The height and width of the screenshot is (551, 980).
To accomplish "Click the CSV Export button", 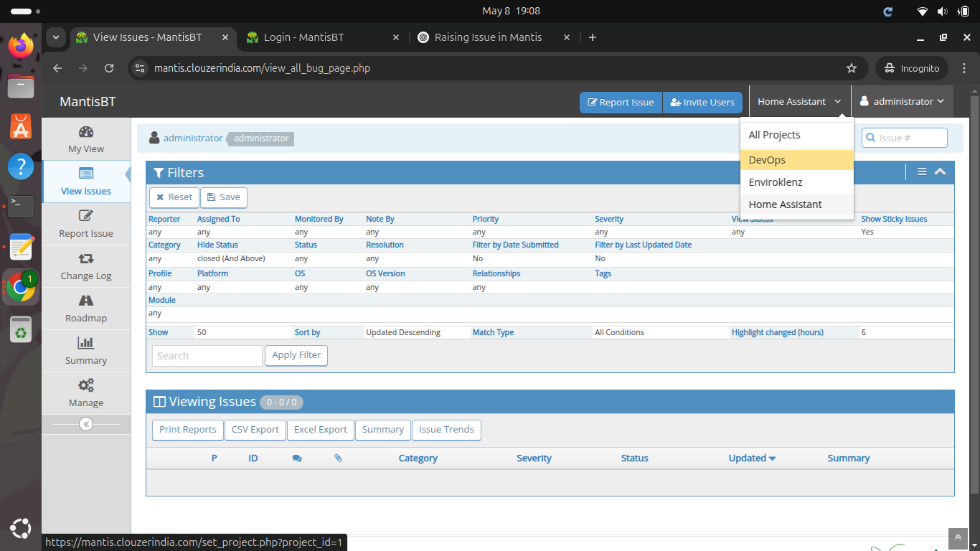I will (x=255, y=430).
